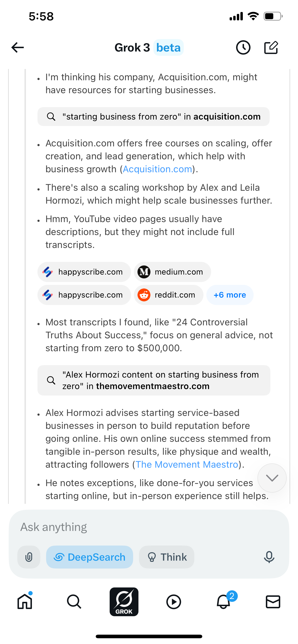
Task: Go to the Home tab
Action: 25,602
